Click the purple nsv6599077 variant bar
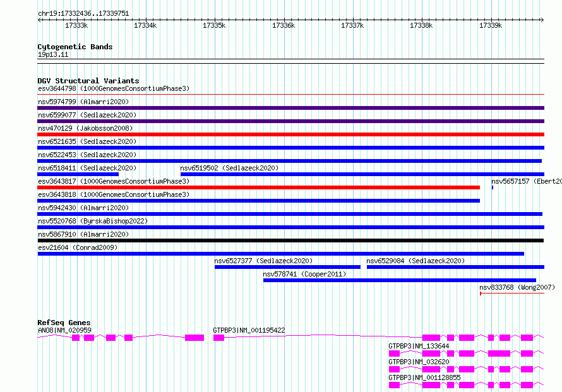 point(290,121)
